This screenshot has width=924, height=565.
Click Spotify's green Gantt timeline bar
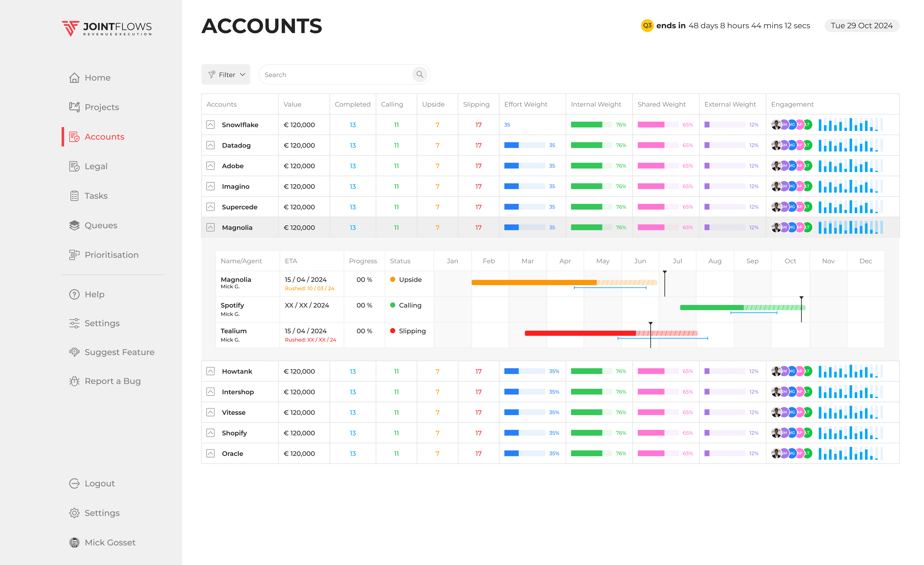click(742, 308)
